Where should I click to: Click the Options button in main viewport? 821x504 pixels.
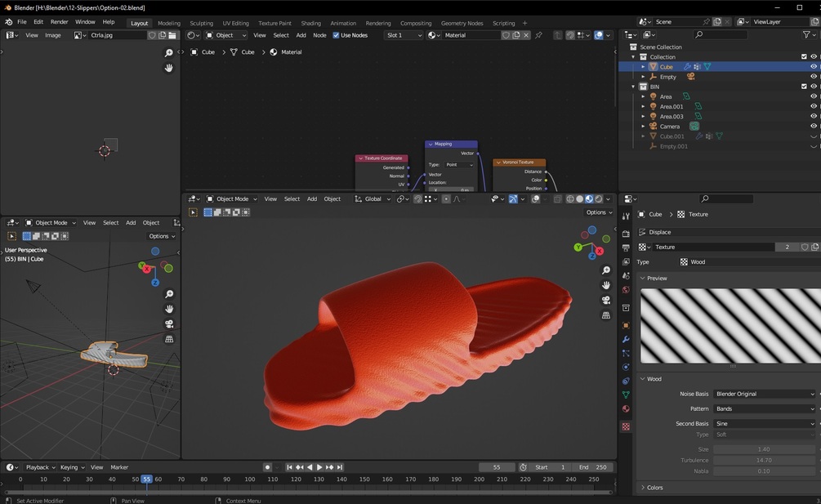[x=599, y=212]
